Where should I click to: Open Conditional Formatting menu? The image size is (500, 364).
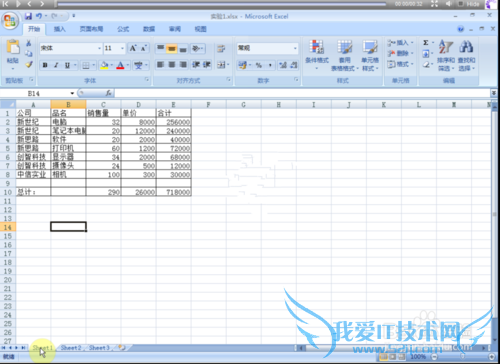tap(317, 54)
